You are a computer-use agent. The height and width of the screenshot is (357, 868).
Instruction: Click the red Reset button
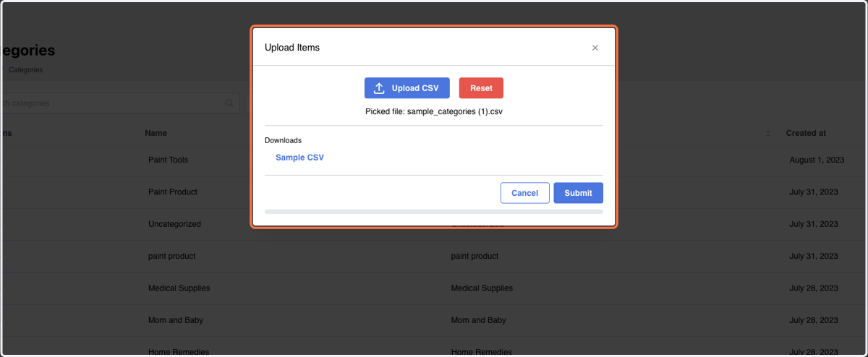pyautogui.click(x=481, y=88)
